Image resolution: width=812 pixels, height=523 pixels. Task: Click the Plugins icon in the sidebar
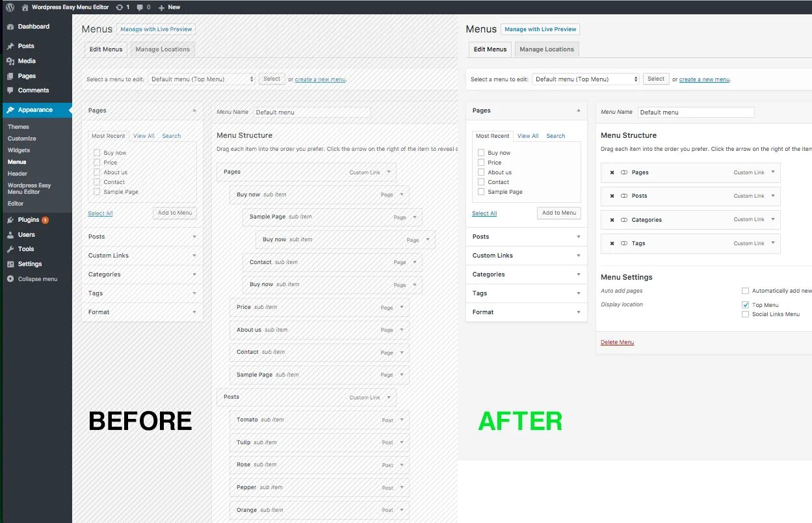(10, 220)
